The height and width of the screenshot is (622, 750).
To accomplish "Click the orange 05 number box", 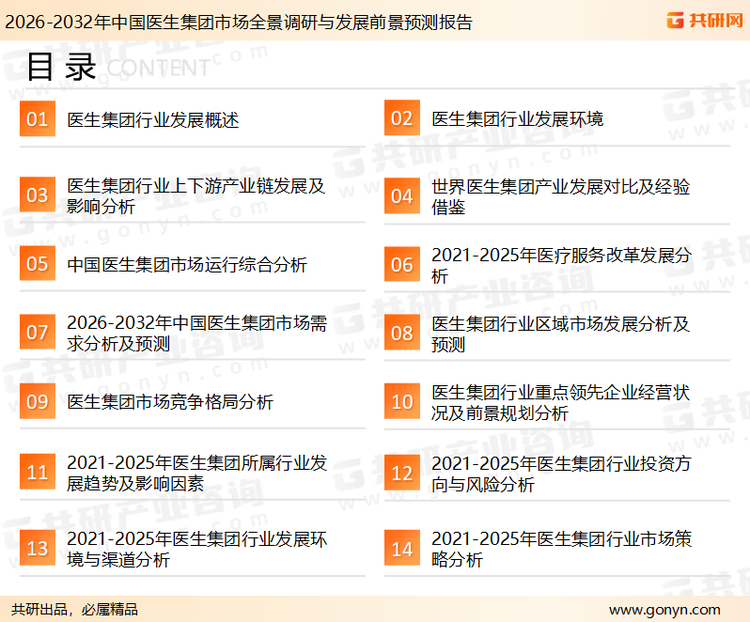I will point(37,263).
